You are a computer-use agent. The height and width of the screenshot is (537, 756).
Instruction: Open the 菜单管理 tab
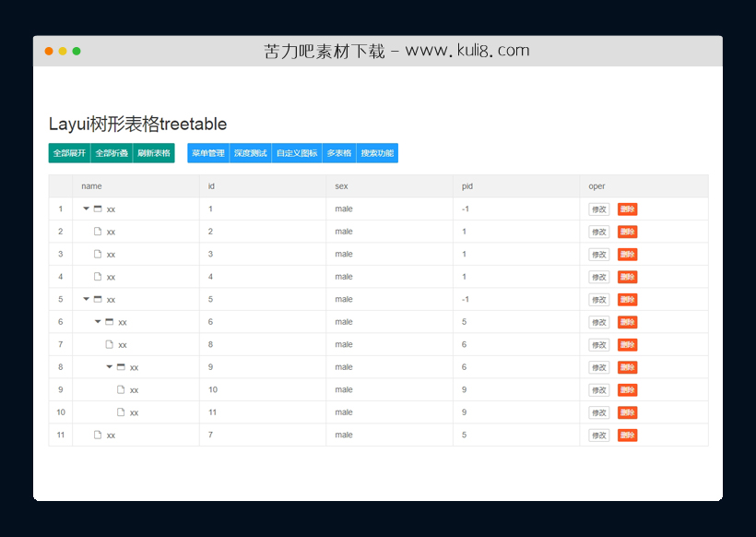(208, 153)
